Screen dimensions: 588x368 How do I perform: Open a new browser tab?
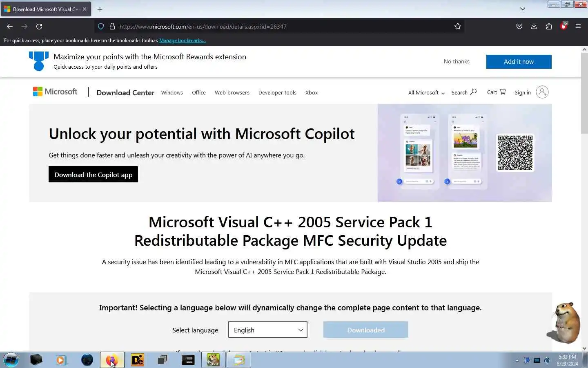tap(100, 9)
